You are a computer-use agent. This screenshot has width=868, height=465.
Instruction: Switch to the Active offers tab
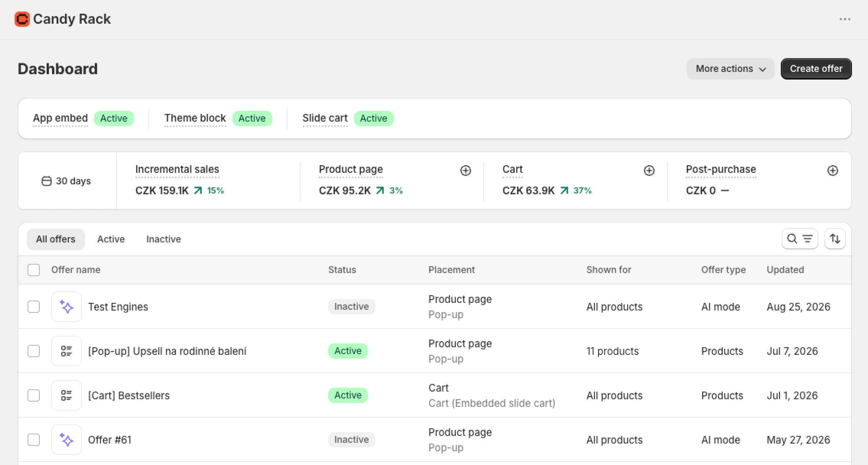click(x=111, y=239)
